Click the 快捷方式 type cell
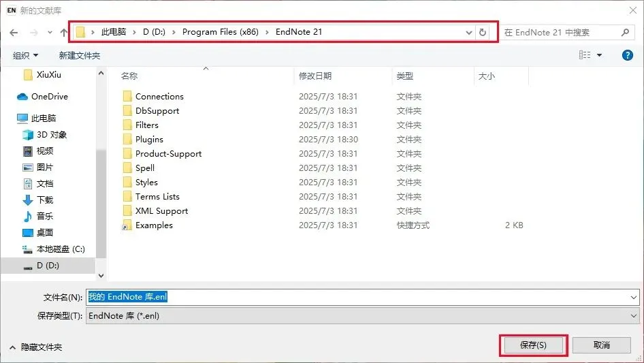This screenshot has height=363, width=644. click(413, 225)
